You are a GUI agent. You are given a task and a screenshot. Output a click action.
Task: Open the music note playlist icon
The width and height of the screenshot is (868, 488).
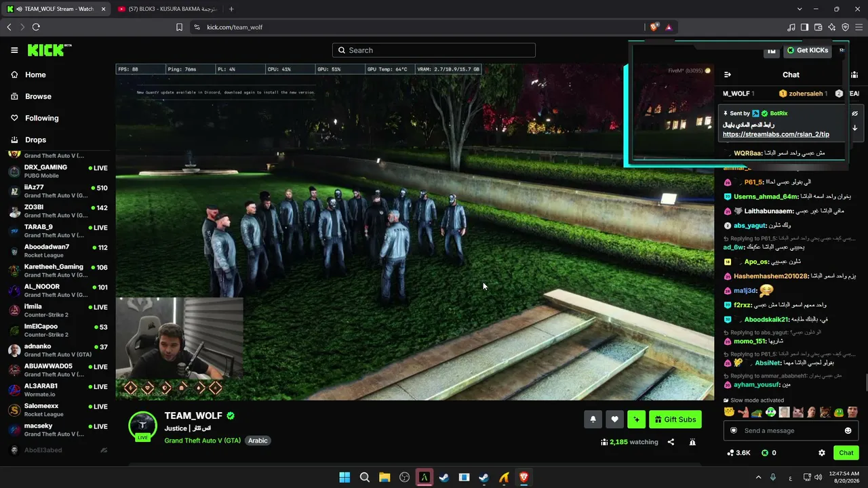coord(791,27)
